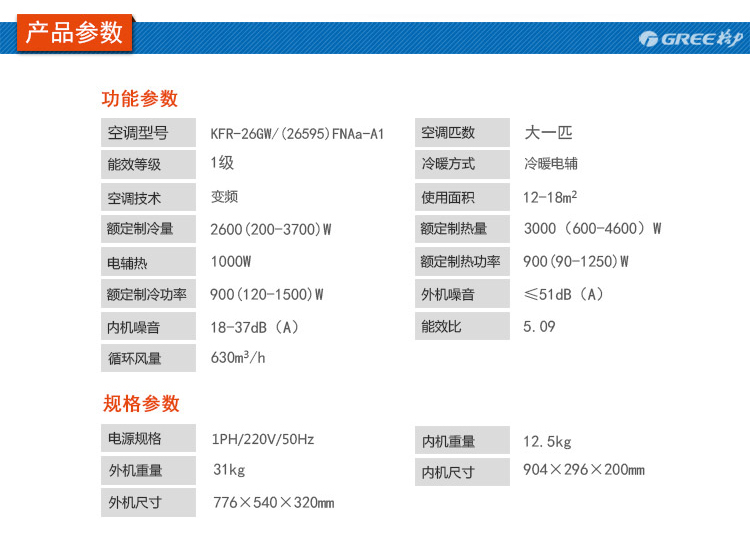Click the 内机噪音 label cell

148,326
